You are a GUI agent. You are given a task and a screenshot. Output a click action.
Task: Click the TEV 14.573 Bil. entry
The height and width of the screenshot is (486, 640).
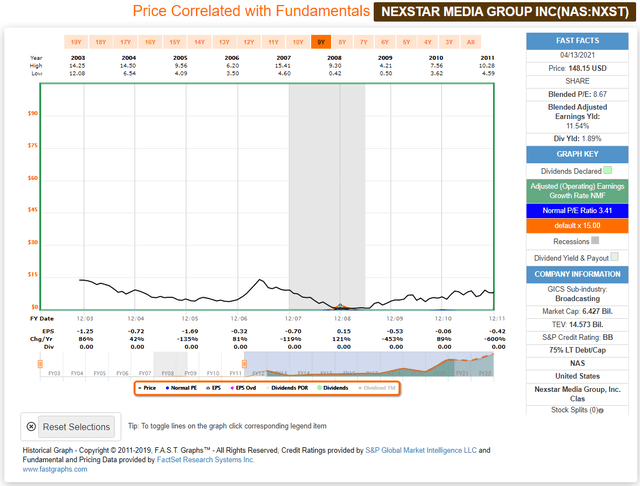(577, 324)
